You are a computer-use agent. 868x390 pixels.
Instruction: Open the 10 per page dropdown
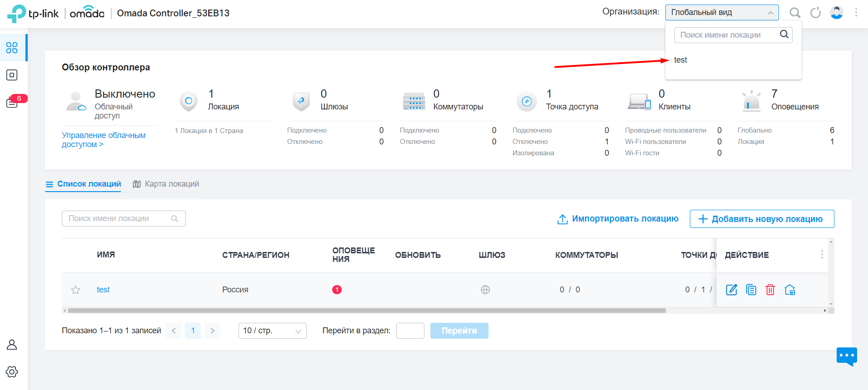coord(272,331)
